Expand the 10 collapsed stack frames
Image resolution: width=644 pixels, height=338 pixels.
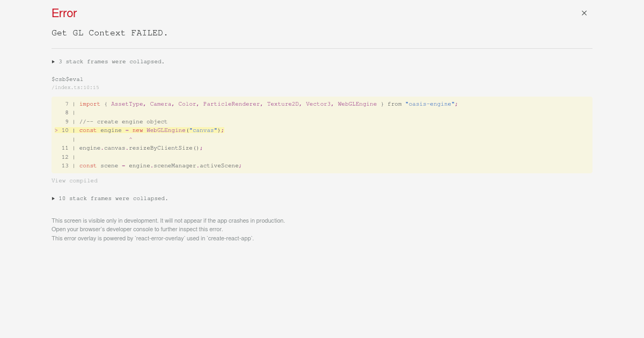(109, 199)
